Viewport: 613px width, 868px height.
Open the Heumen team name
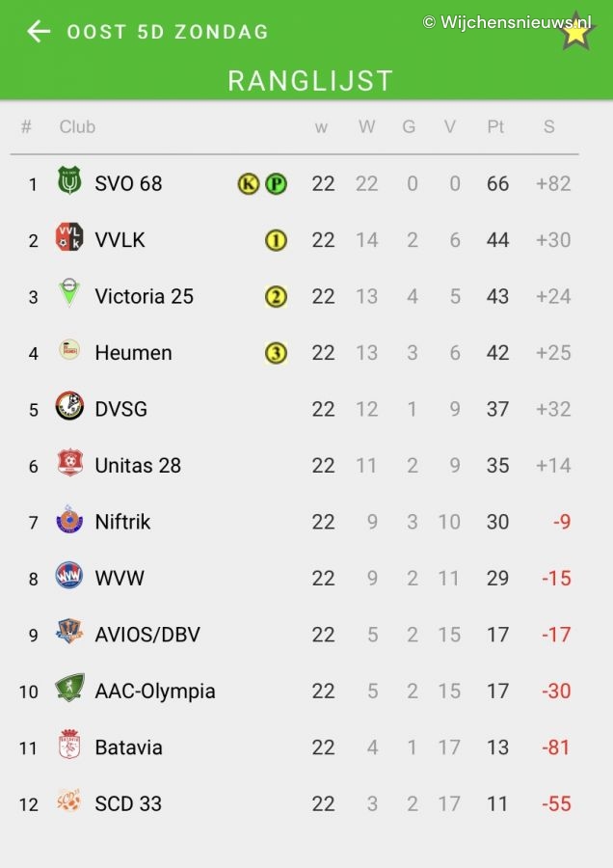coord(133,353)
